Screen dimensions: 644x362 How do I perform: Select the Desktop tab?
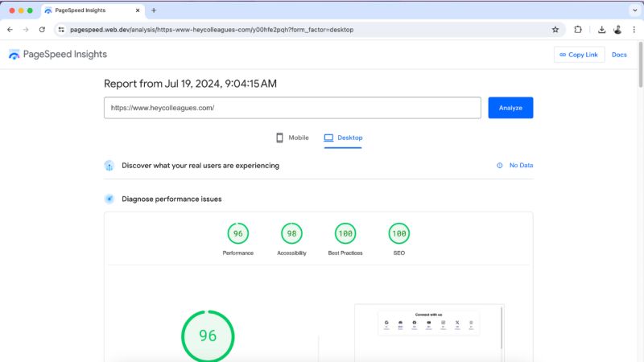pos(343,138)
